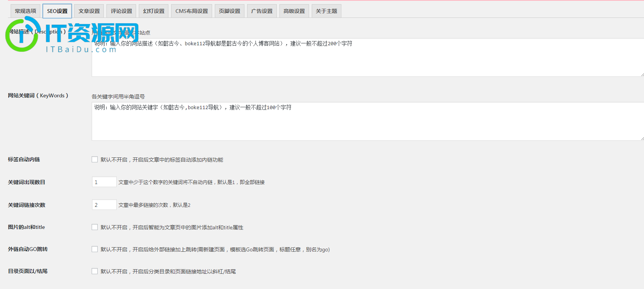Enable the 图片的alt和title checkbox
Viewport: 644px width, 289px height.
point(95,227)
